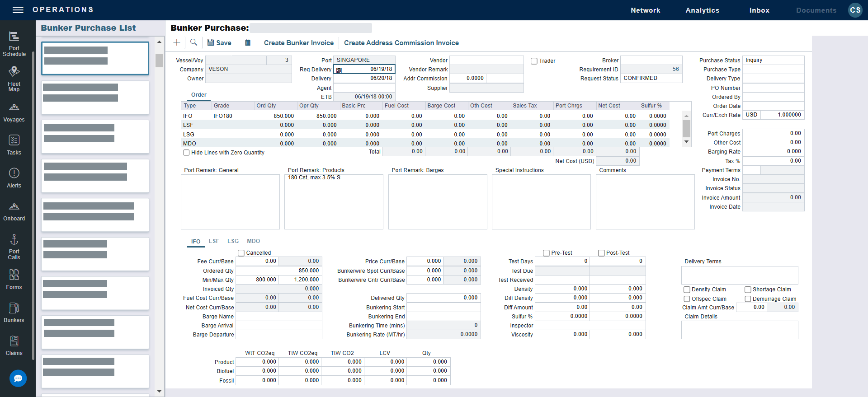The width and height of the screenshot is (868, 397).
Task: Open the hamburger navigation menu
Action: 18,10
